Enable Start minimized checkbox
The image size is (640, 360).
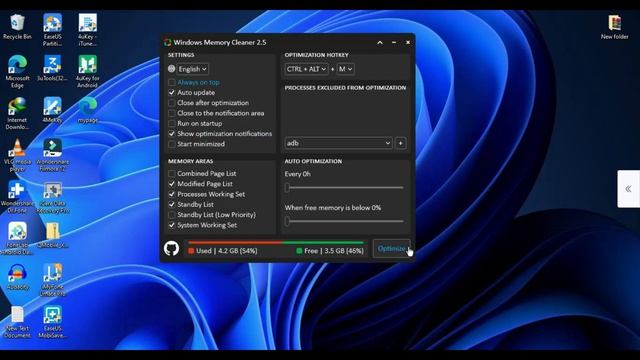172,144
